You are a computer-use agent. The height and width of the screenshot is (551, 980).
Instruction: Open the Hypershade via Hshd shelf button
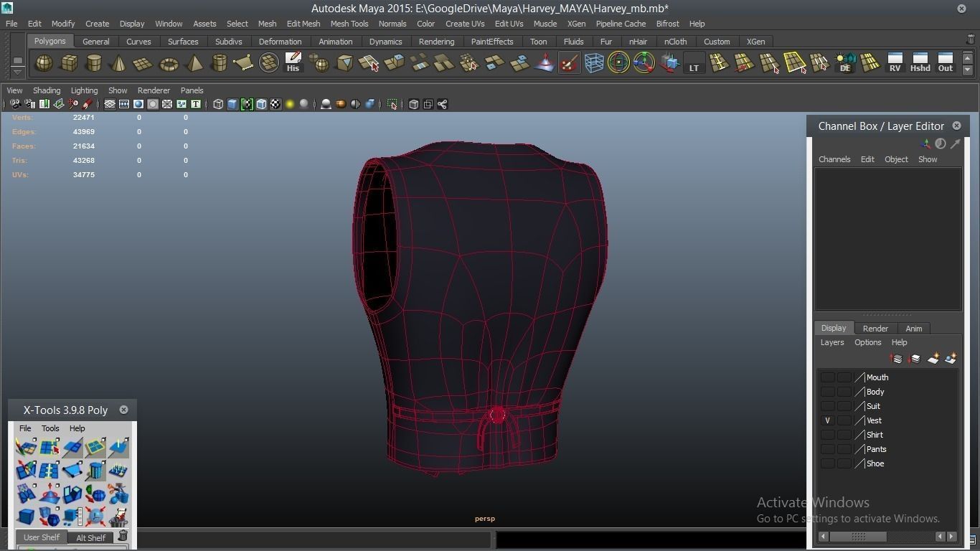(920, 63)
